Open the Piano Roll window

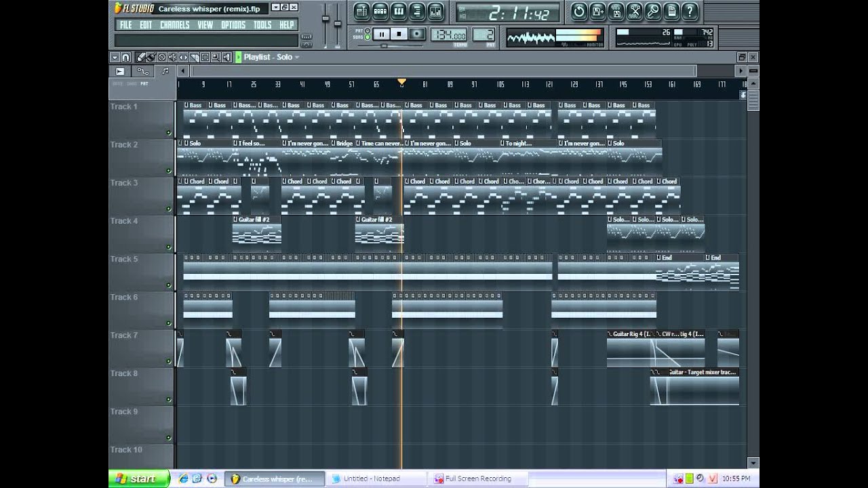(x=399, y=11)
